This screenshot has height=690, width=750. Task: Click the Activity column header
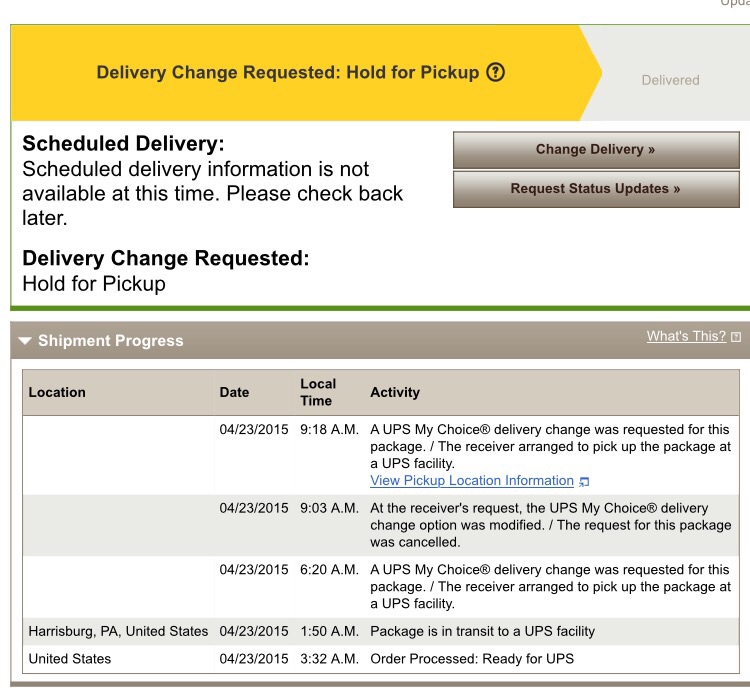coord(395,392)
